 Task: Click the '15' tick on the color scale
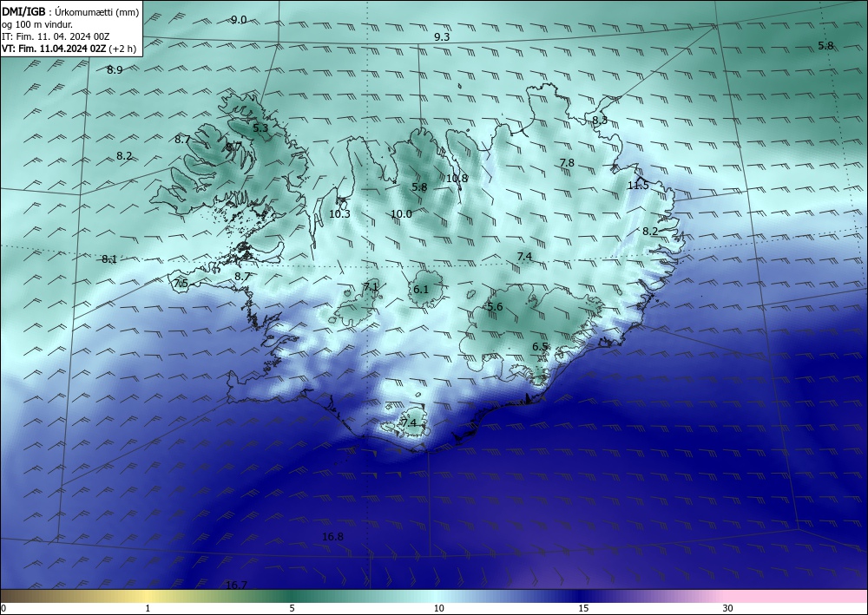(583, 608)
